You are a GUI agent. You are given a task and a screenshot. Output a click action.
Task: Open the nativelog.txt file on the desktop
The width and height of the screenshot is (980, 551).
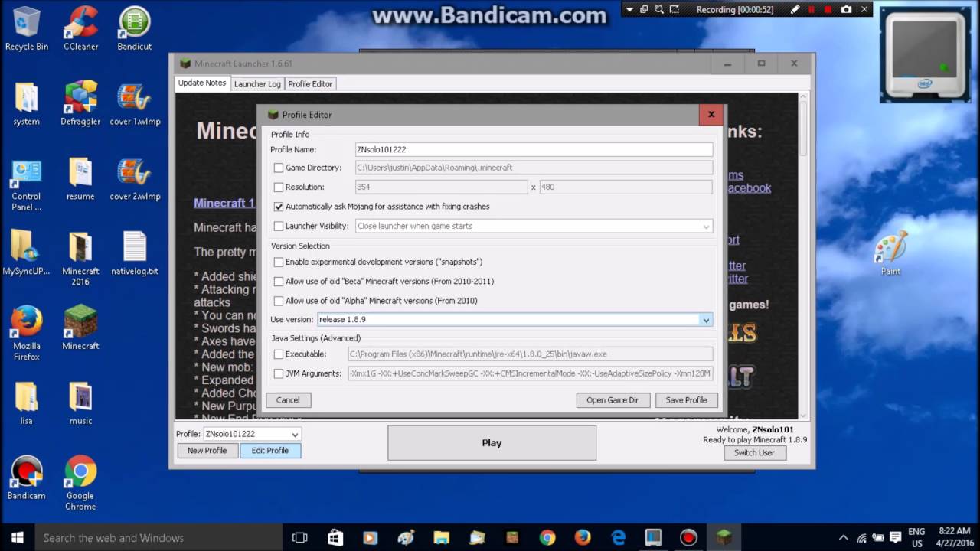click(135, 254)
